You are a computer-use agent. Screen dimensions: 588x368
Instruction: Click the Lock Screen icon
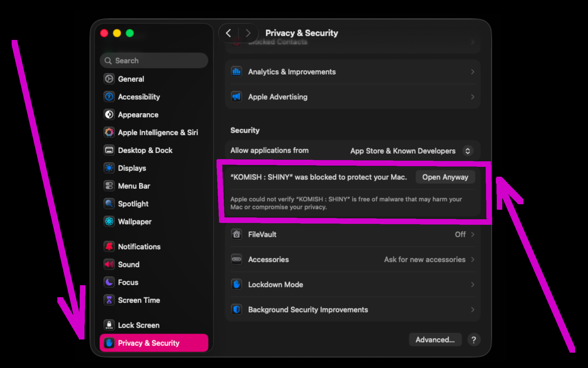109,325
